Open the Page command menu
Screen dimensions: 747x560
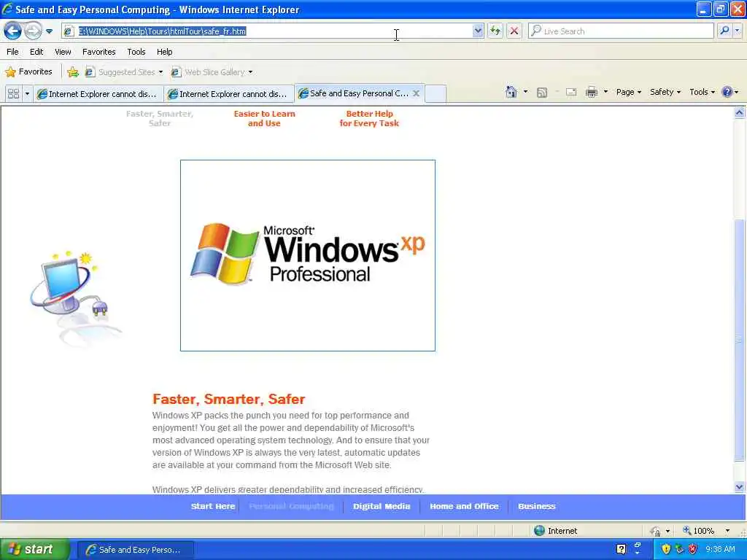click(x=628, y=92)
